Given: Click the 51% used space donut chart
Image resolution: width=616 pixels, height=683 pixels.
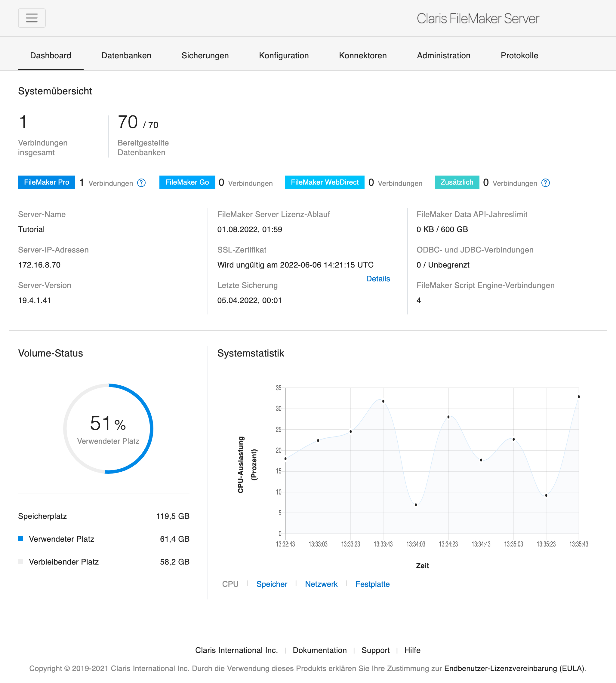Looking at the screenshot, I should (108, 429).
